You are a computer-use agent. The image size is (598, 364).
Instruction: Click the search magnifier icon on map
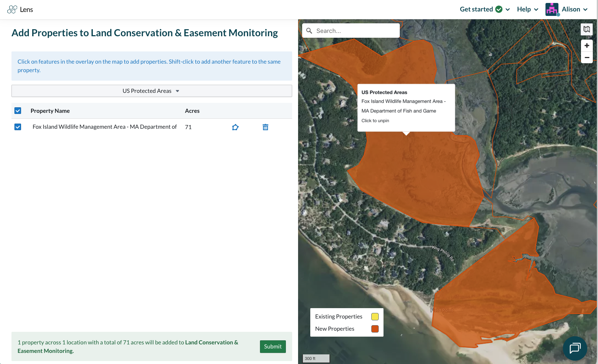(309, 31)
